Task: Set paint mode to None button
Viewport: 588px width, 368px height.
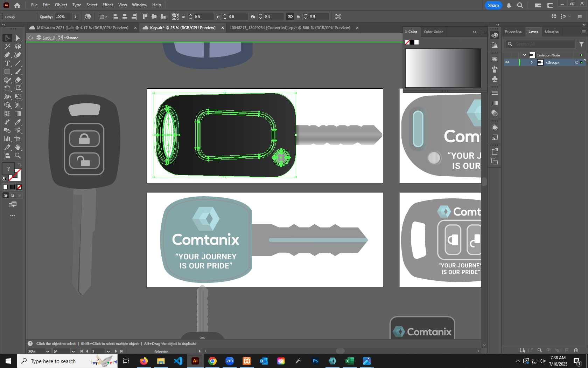Action: (20, 187)
